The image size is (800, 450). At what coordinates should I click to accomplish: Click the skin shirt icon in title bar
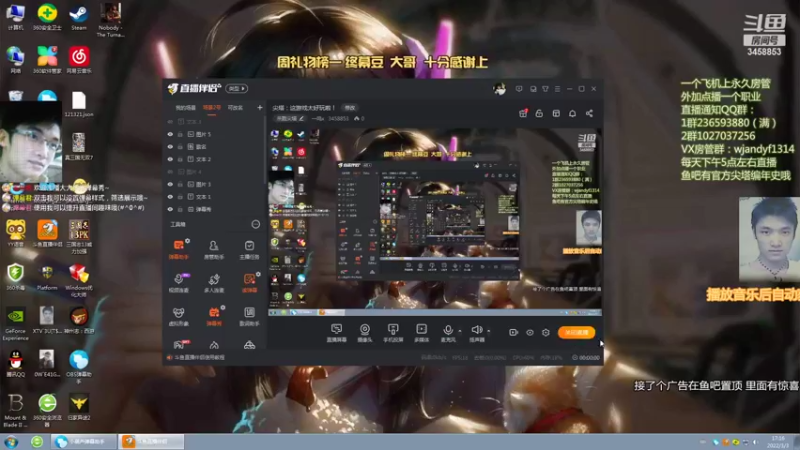[545, 89]
